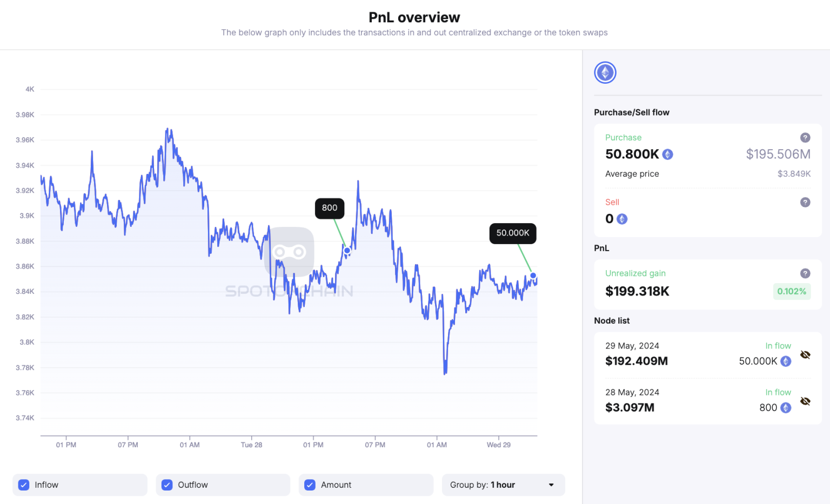Image resolution: width=830 pixels, height=504 pixels.
Task: Hide the 29 May inflow node
Action: (805, 355)
